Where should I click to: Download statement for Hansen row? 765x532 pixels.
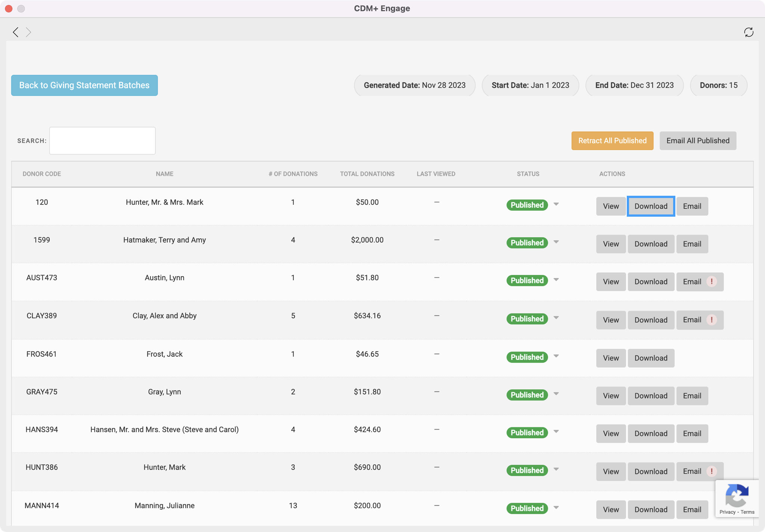pyautogui.click(x=651, y=433)
